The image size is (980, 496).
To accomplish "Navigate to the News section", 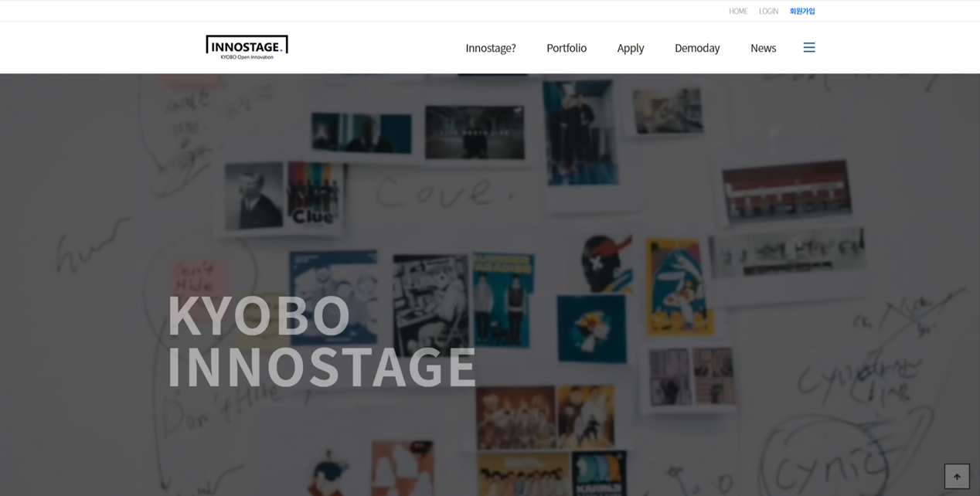I will (x=763, y=48).
